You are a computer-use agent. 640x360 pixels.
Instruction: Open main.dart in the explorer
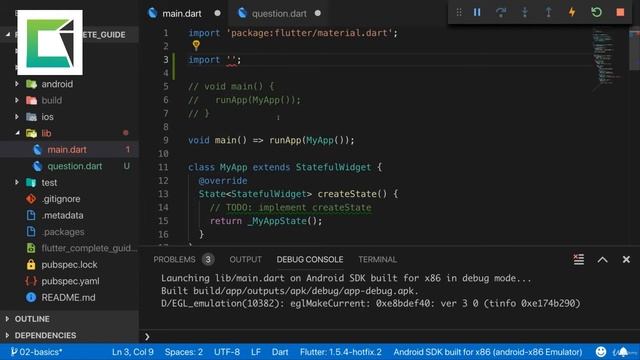[67, 150]
